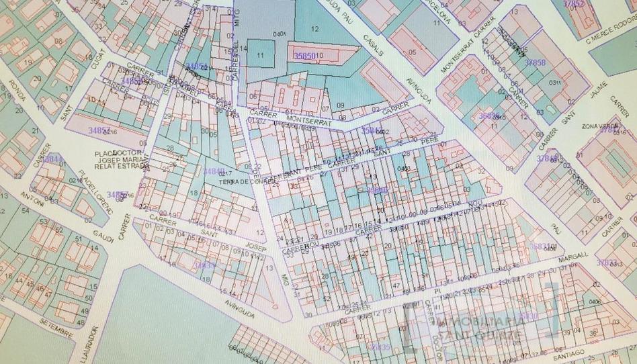Viewport: 637px width, 364px height.
Task: Click block code 34857 label
Action: (99, 128)
